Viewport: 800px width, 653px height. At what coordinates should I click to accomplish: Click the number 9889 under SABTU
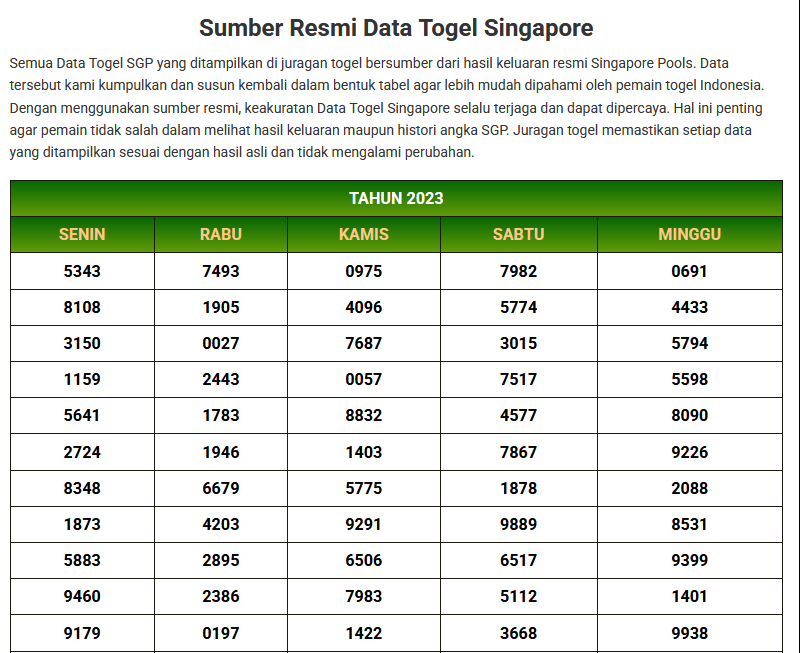click(x=517, y=524)
